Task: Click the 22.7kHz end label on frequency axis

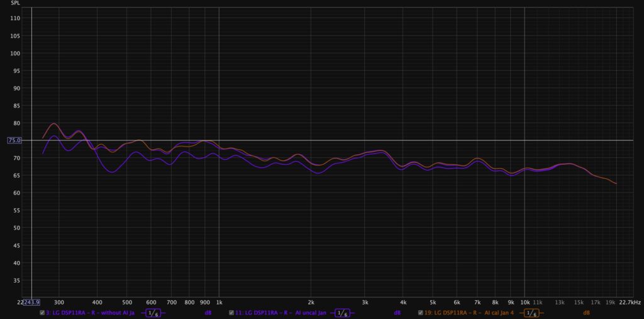Action: click(630, 303)
